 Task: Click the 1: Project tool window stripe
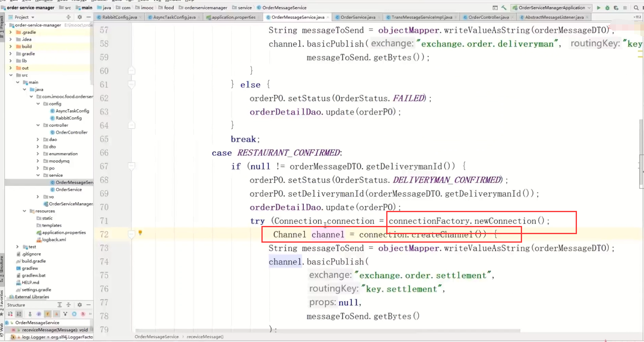(2, 26)
